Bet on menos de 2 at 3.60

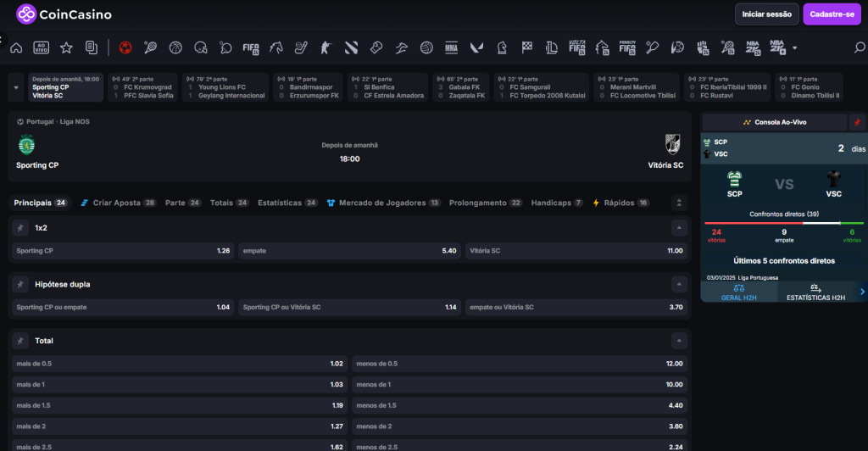point(520,426)
